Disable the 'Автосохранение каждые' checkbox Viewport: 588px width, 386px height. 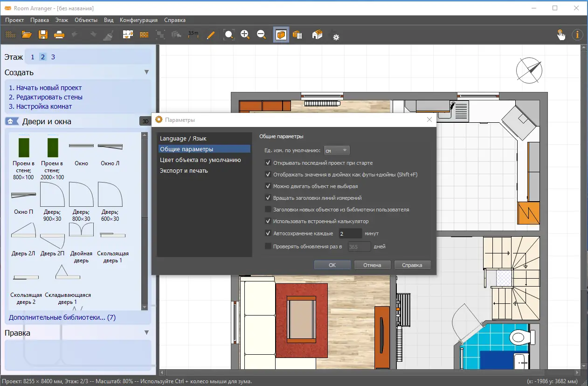coord(268,233)
